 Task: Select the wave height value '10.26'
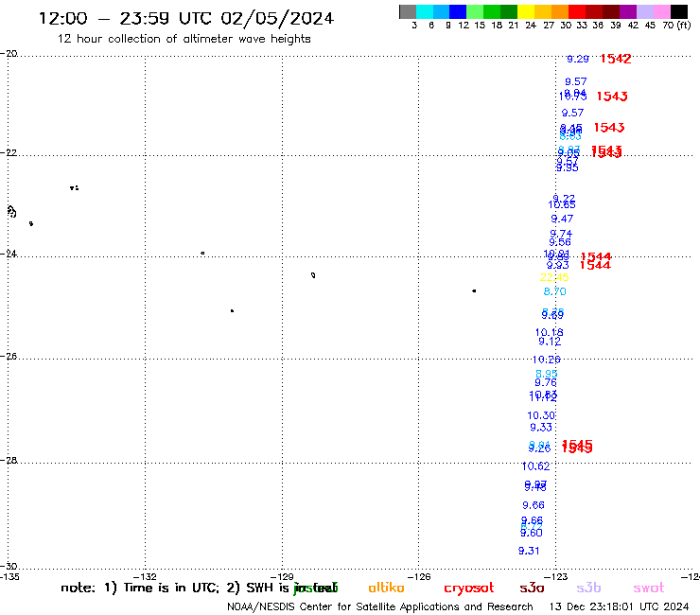coord(547,360)
